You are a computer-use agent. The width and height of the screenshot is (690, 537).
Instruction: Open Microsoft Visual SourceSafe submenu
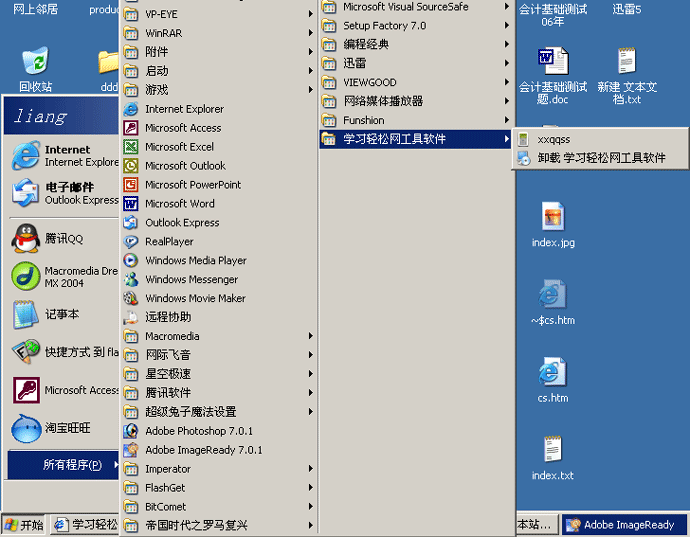(x=416, y=7)
